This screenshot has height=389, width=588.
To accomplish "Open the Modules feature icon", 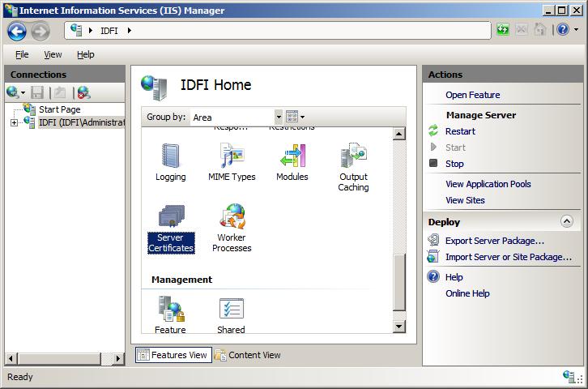I will click(x=292, y=162).
